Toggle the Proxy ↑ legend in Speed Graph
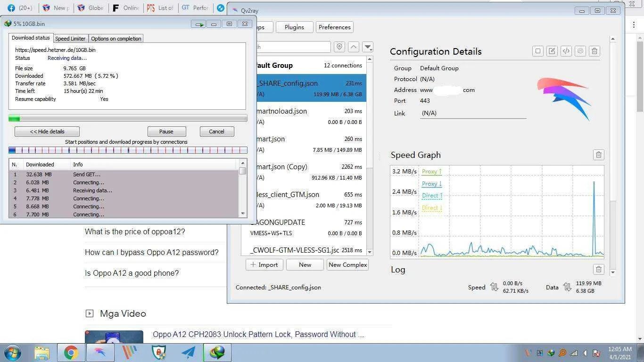This screenshot has width=644, height=362. point(431,172)
